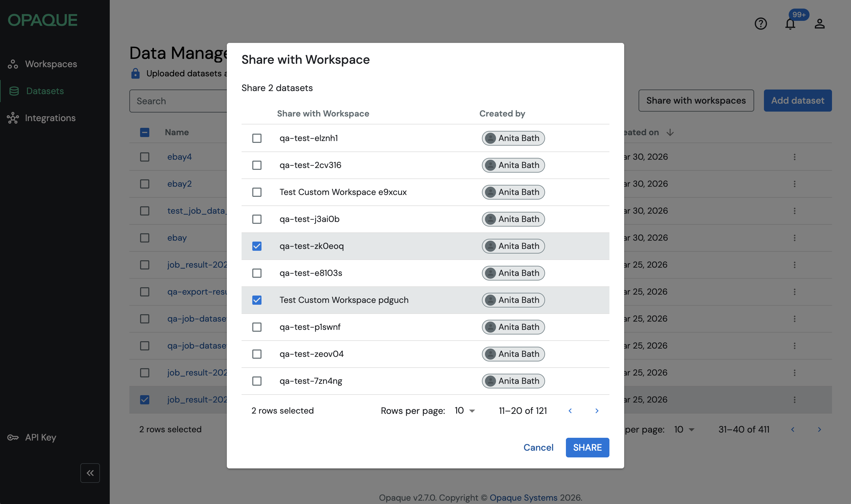851x504 pixels.
Task: Click the Created on sort arrow
Action: click(670, 132)
